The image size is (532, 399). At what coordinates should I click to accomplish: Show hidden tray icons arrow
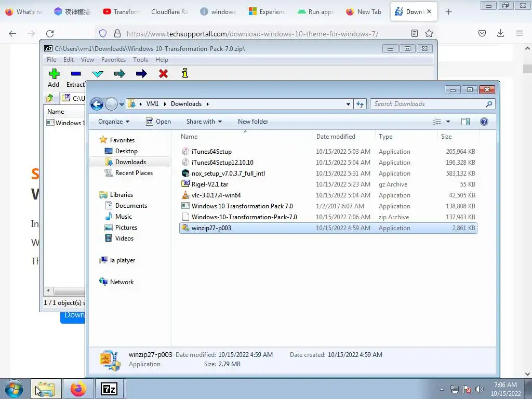click(x=442, y=389)
